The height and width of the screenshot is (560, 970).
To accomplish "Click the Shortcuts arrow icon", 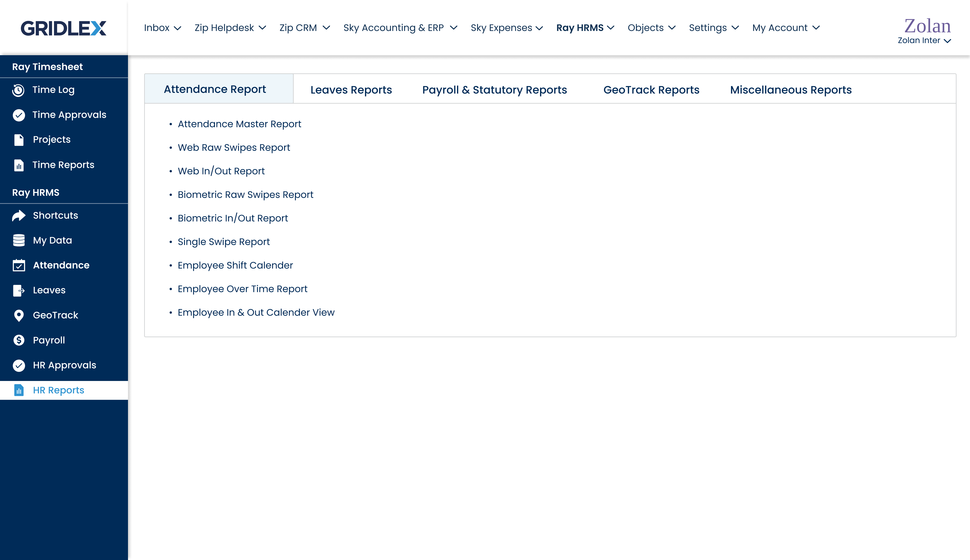I will pyautogui.click(x=19, y=216).
